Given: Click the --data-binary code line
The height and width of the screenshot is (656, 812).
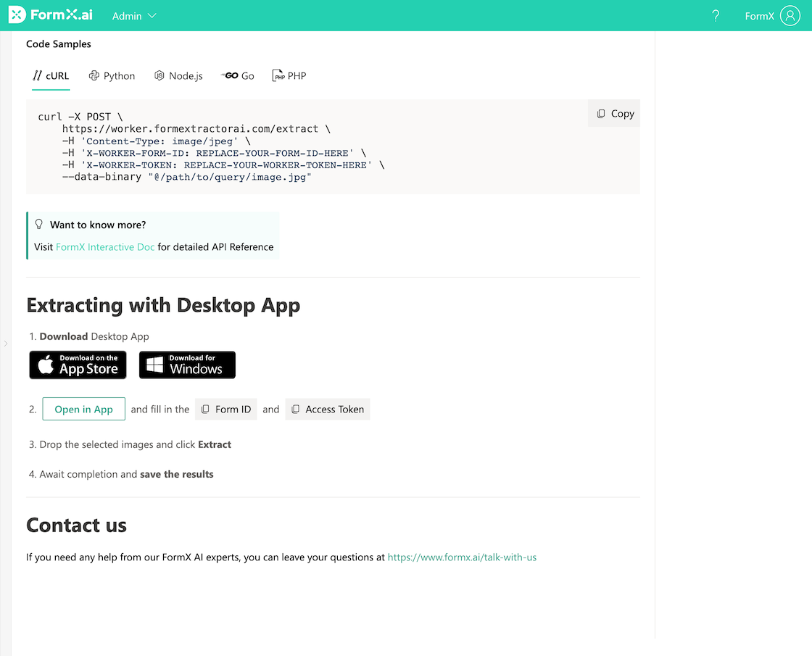Looking at the screenshot, I should click(186, 177).
